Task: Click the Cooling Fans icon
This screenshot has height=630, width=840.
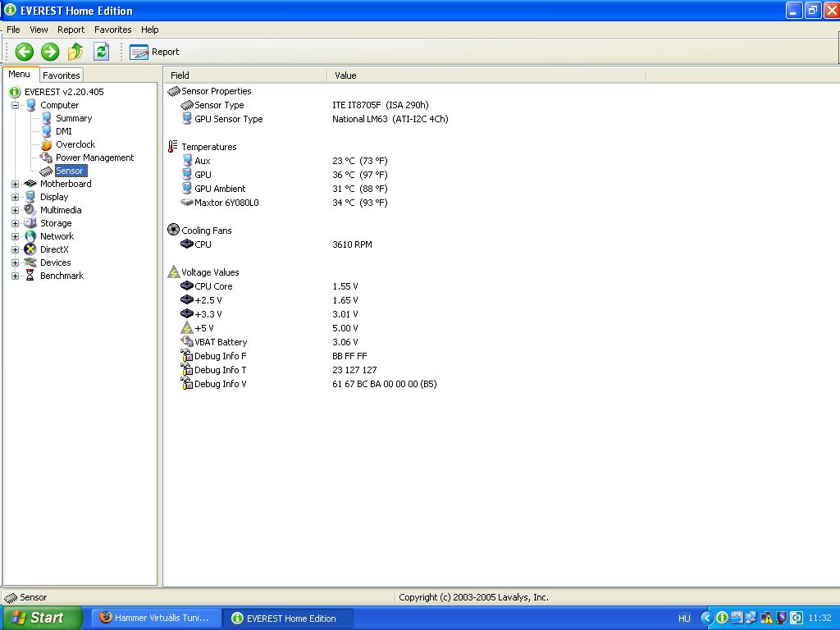Action: [173, 231]
